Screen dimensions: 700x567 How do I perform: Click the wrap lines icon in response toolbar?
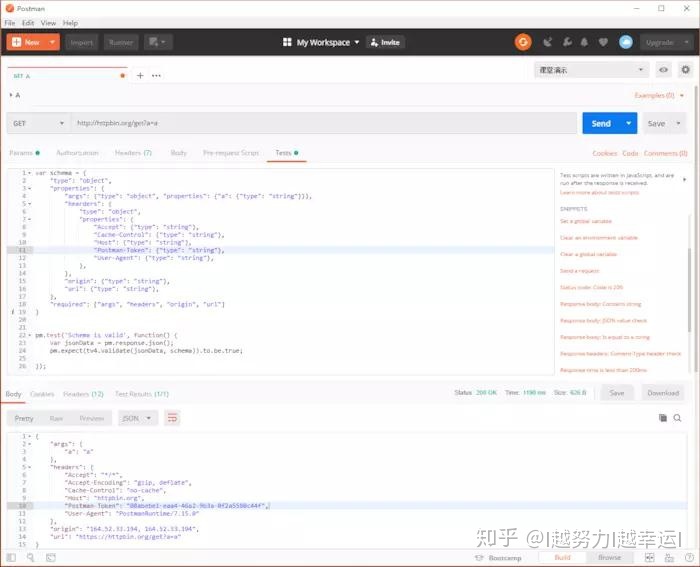[x=172, y=418]
